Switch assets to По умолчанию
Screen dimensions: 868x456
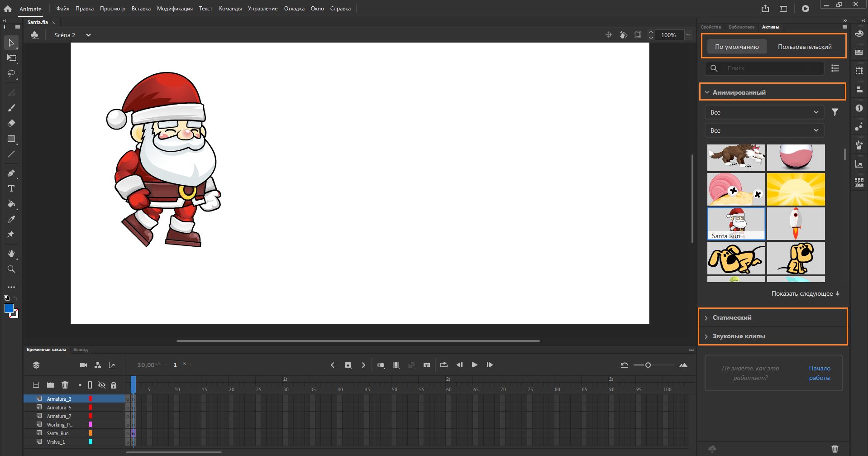(x=737, y=47)
